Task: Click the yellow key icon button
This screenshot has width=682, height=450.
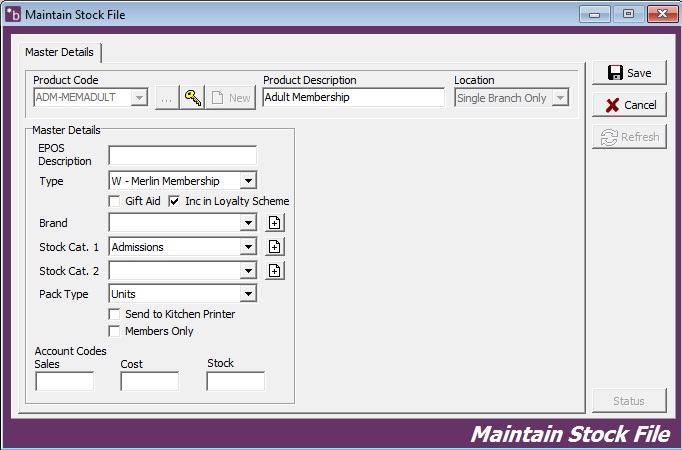Action: 192,97
